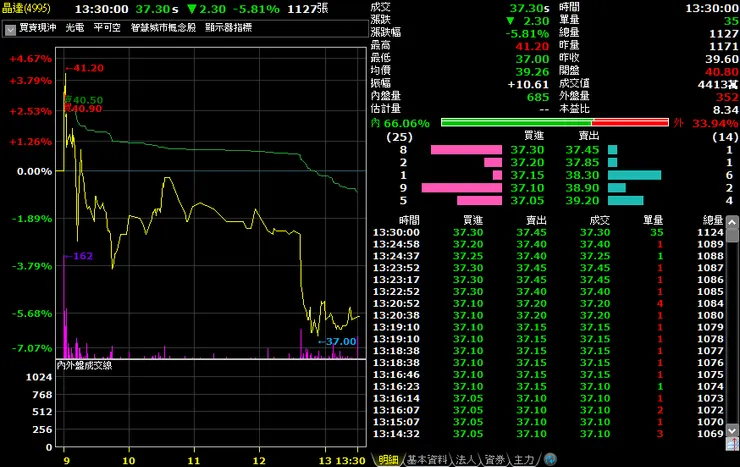Click the 13:14:32 trade row time

coord(396,434)
